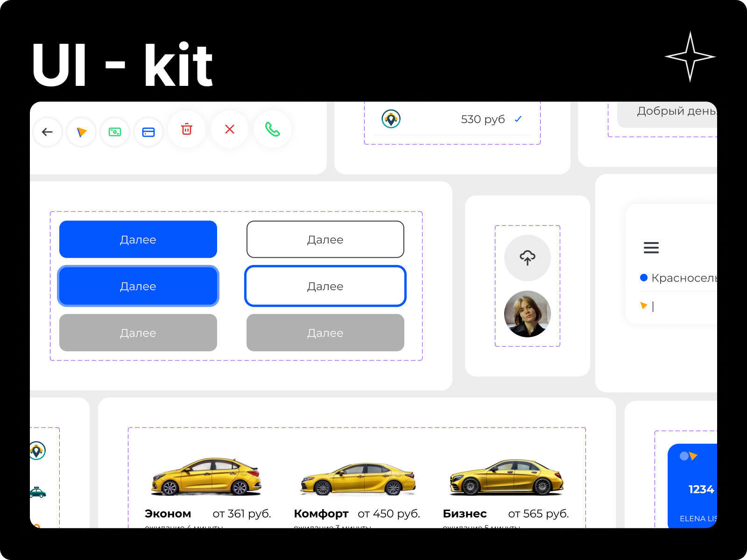Image resolution: width=747 pixels, height=560 pixels.
Task: Click the red X cancel icon
Action: (230, 129)
